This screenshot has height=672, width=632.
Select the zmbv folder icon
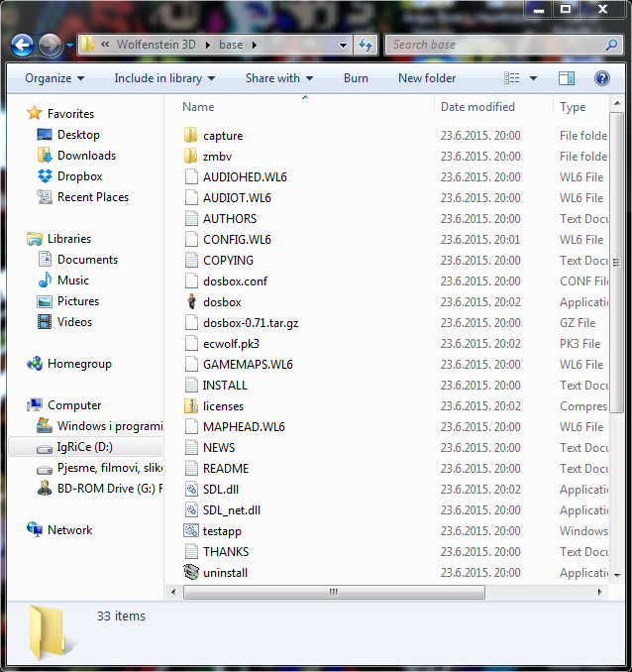pos(190,156)
